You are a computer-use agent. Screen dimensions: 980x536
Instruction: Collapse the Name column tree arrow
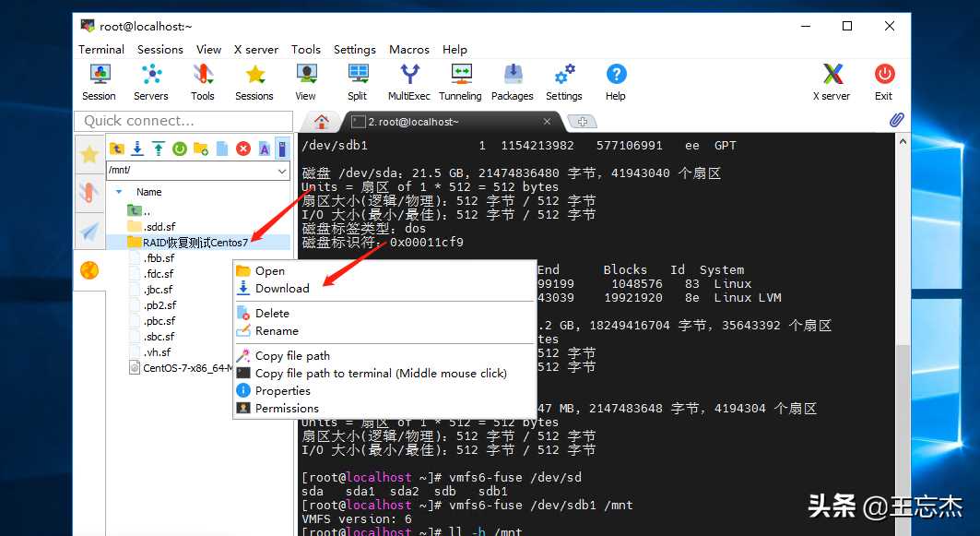[118, 191]
